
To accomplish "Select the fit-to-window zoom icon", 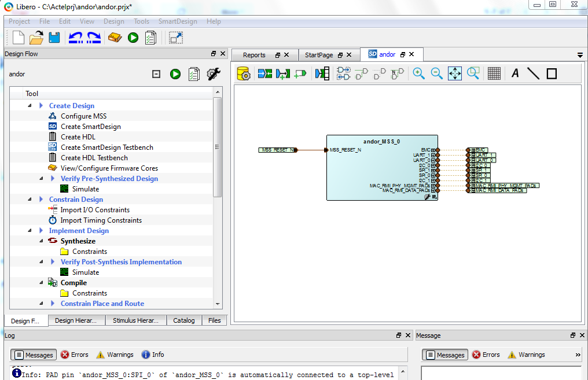I will pos(455,73).
